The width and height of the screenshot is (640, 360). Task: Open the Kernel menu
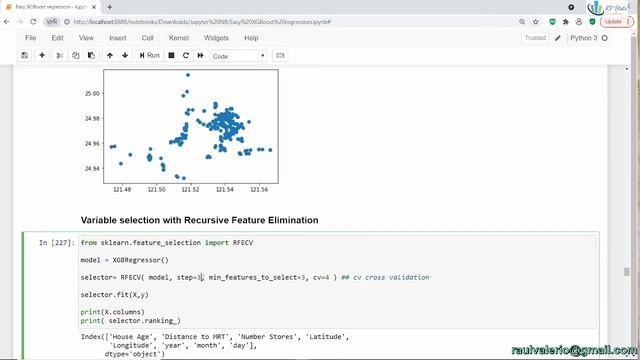coord(179,38)
